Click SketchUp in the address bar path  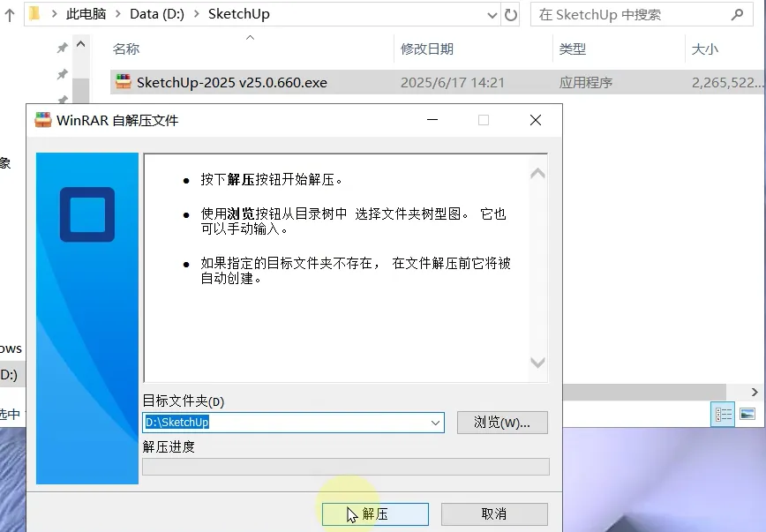pyautogui.click(x=239, y=14)
